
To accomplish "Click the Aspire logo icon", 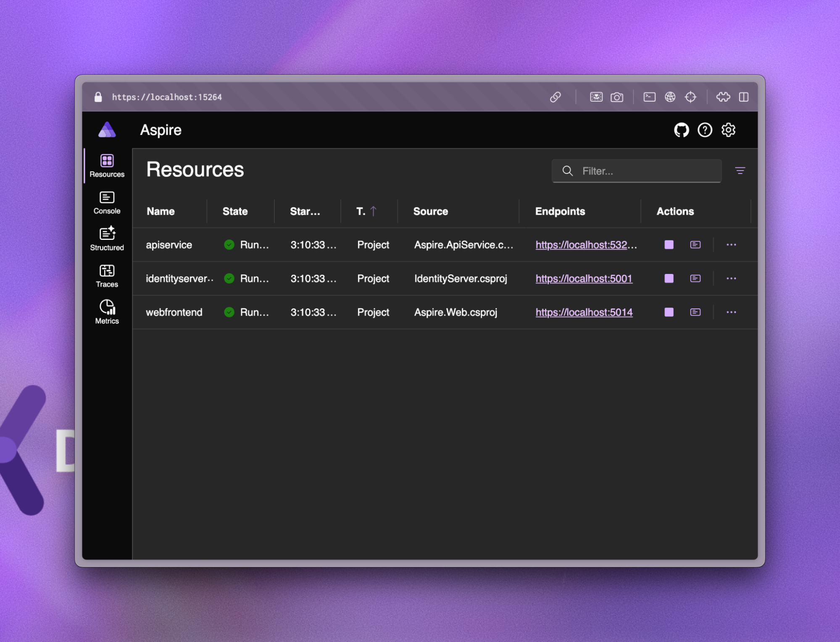I will tap(107, 130).
